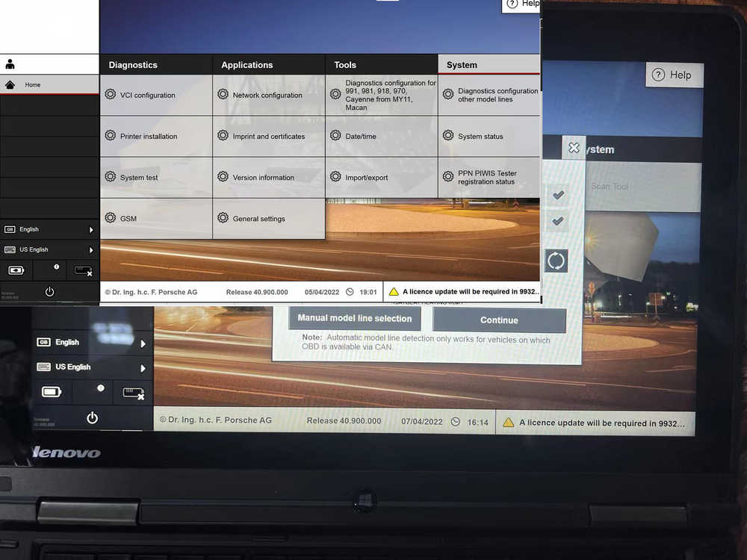Screen dimensions: 747x560
Task: Click the user profile icon in sidebar
Action: pos(10,63)
